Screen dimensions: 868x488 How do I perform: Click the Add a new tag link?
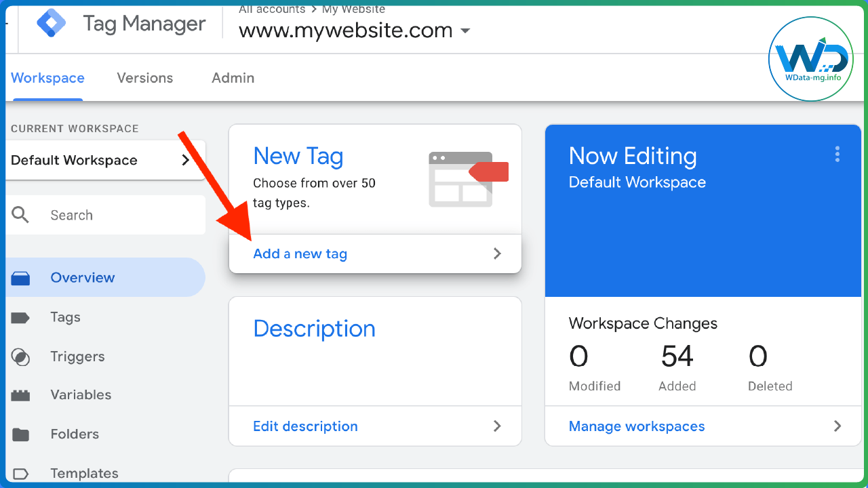tap(300, 253)
